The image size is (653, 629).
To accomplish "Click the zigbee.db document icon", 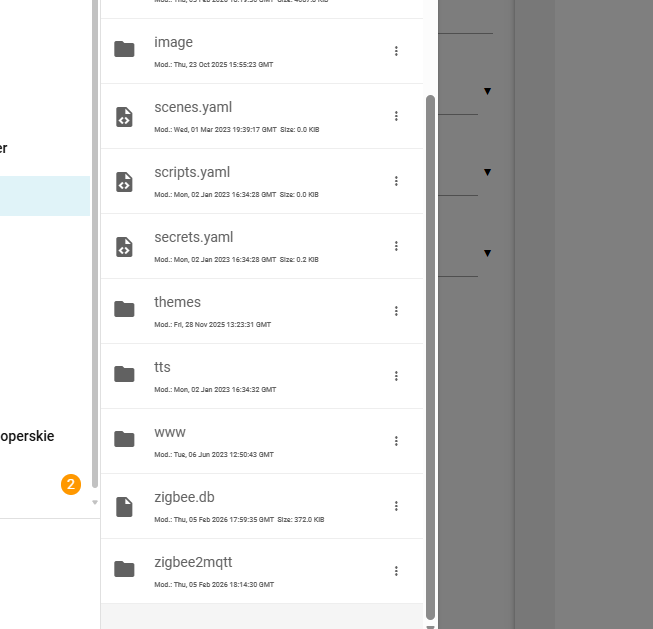I will 124,507.
